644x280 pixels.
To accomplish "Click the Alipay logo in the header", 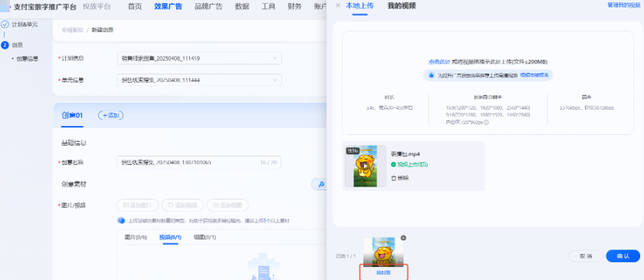I will click(5, 6).
